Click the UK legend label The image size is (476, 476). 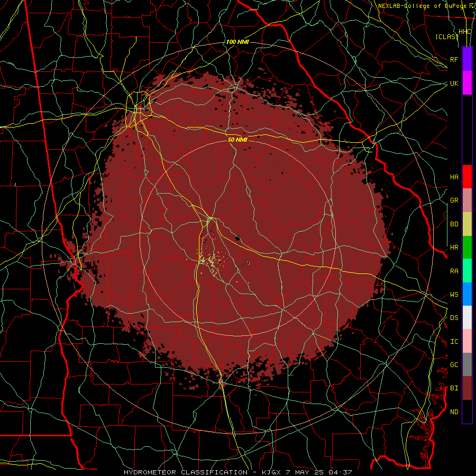coord(454,83)
